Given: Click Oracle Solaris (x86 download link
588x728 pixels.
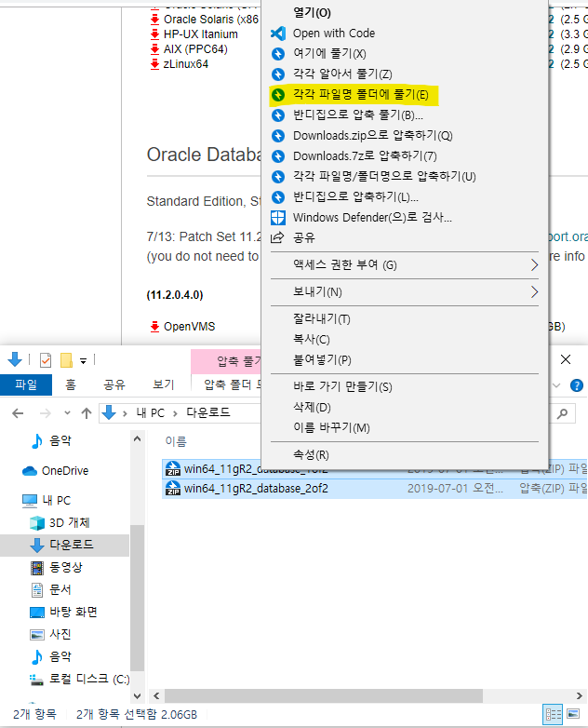Looking at the screenshot, I should pos(210,20).
